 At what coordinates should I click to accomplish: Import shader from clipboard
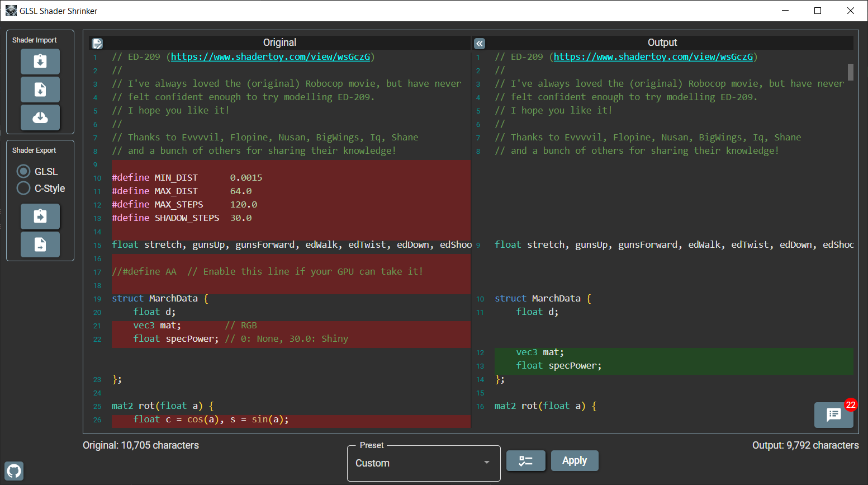point(40,62)
